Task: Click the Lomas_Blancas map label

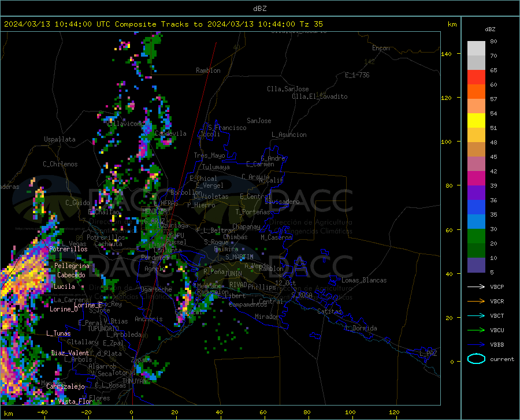Action: point(364,280)
